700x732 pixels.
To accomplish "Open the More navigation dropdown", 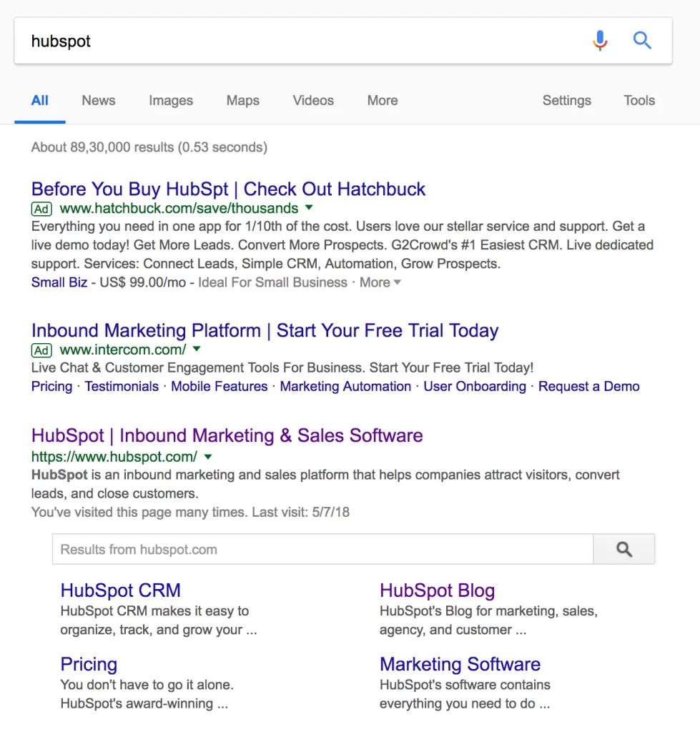I will click(x=382, y=101).
